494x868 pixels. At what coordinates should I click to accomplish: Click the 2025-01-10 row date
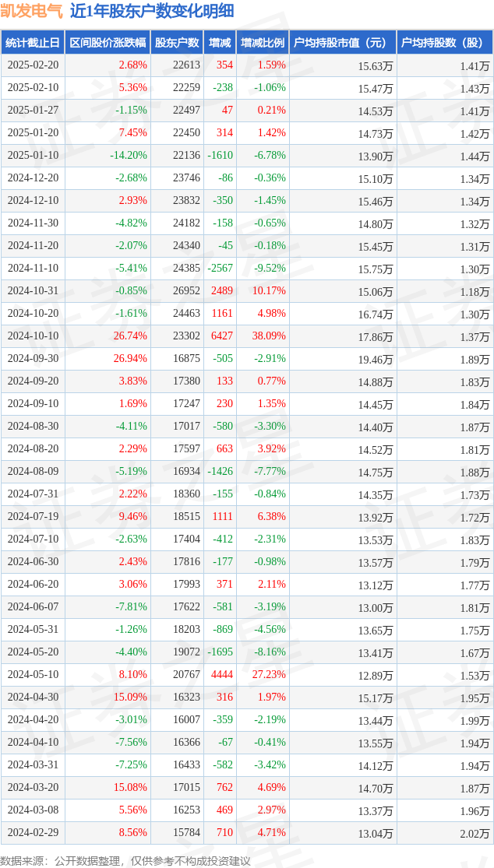click(33, 156)
